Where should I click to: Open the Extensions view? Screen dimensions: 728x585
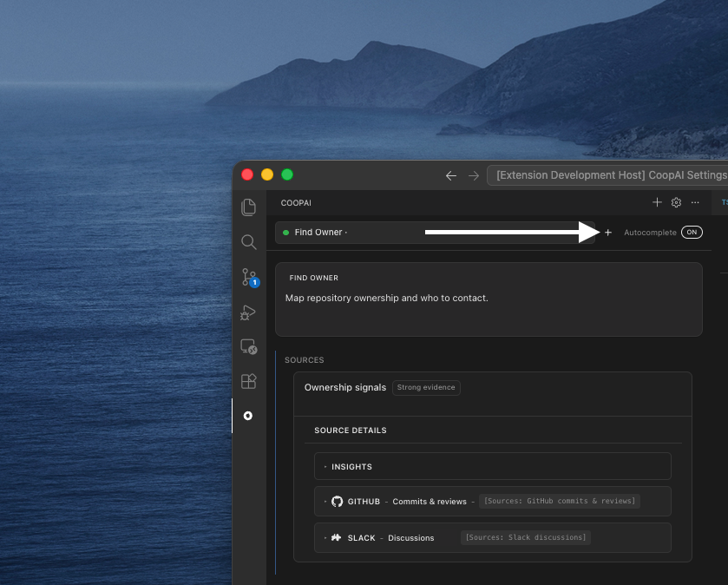[x=248, y=381]
